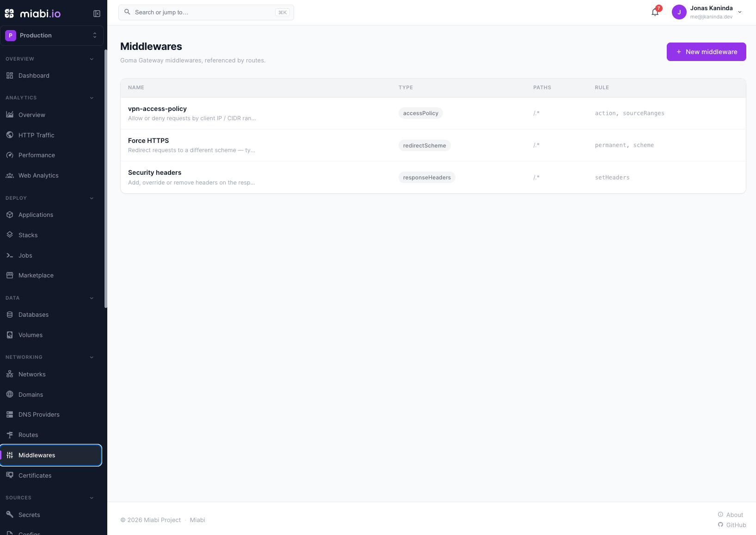Screen dimensions: 756x535
Task: Collapse the sidebar panel icon
Action: point(97,13)
